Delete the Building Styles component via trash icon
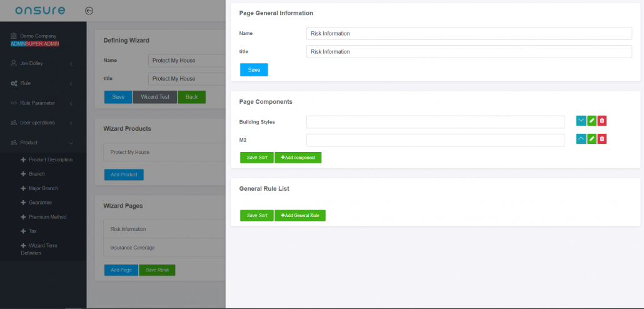Image resolution: width=644 pixels, height=309 pixels. point(601,121)
